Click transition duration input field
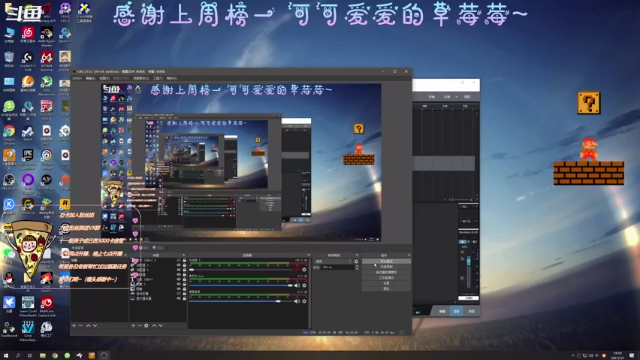640x360 pixels. point(337,267)
